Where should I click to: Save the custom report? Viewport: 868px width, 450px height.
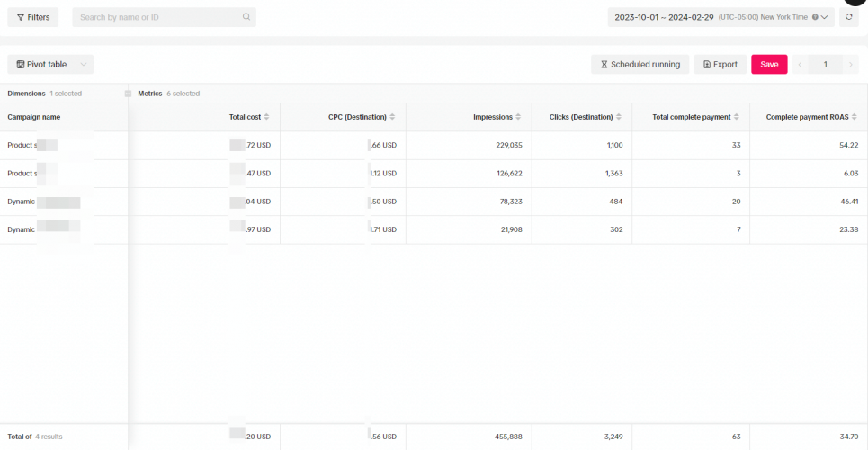769,65
